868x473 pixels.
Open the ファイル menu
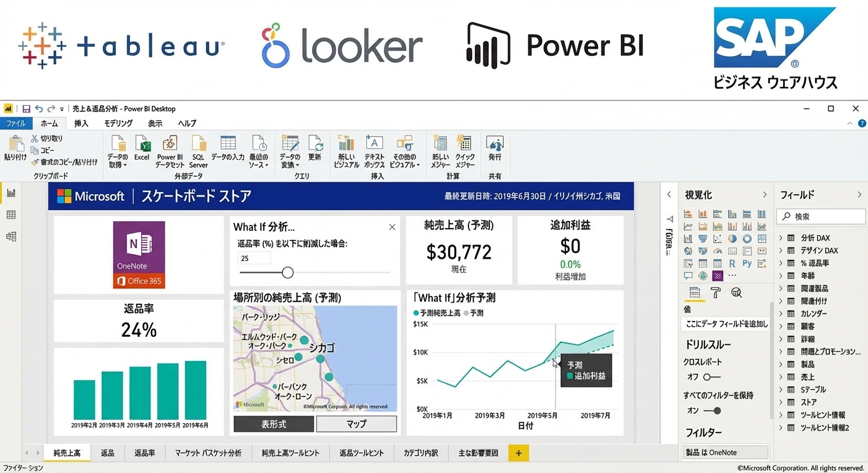(x=16, y=123)
